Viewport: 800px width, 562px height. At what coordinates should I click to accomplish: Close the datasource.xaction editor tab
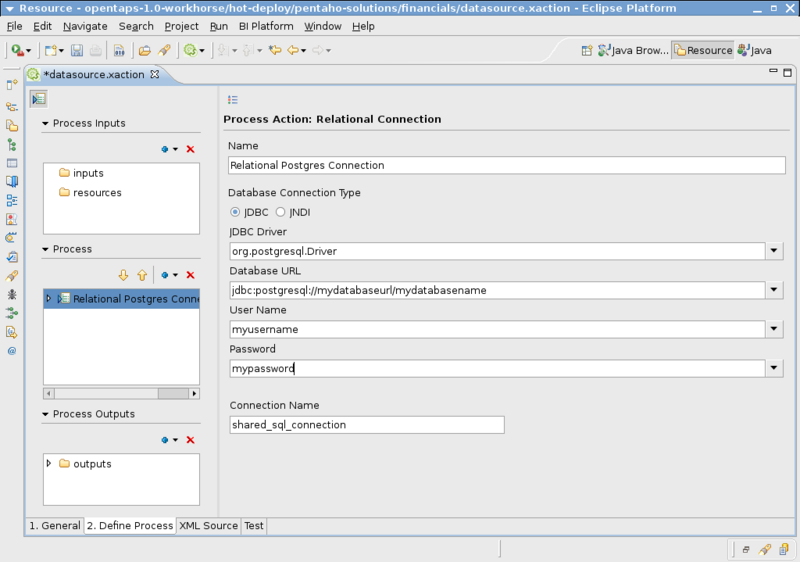155,74
